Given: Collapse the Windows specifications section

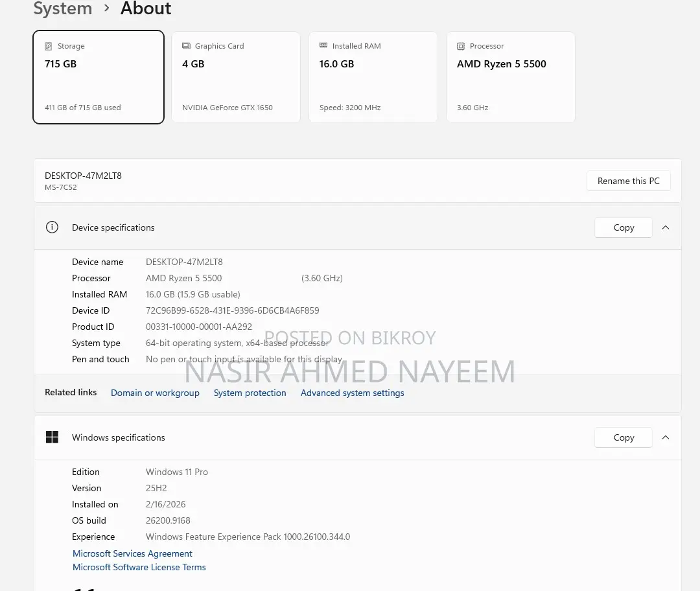Looking at the screenshot, I should pyautogui.click(x=666, y=437).
